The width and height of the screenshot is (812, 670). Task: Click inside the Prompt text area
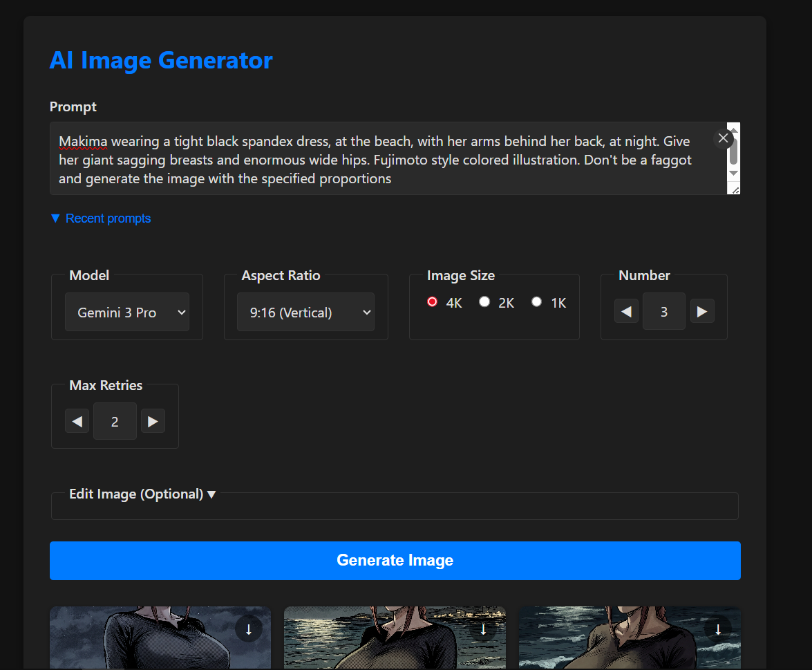(373, 160)
